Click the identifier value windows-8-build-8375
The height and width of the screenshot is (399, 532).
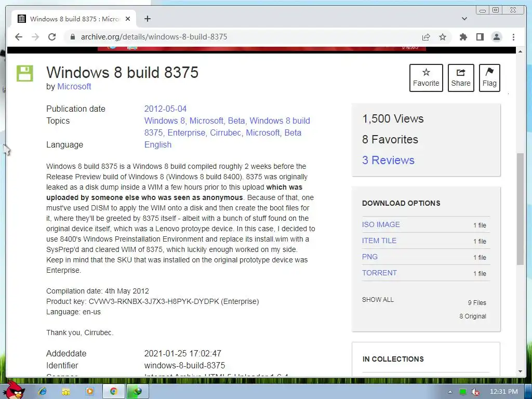click(x=184, y=365)
